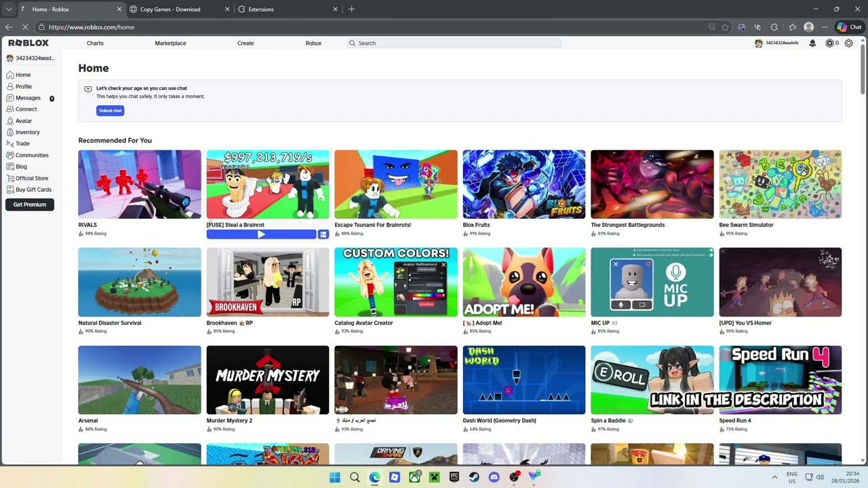Open Dash World (Geometry Dash) thumbnail

(524, 380)
